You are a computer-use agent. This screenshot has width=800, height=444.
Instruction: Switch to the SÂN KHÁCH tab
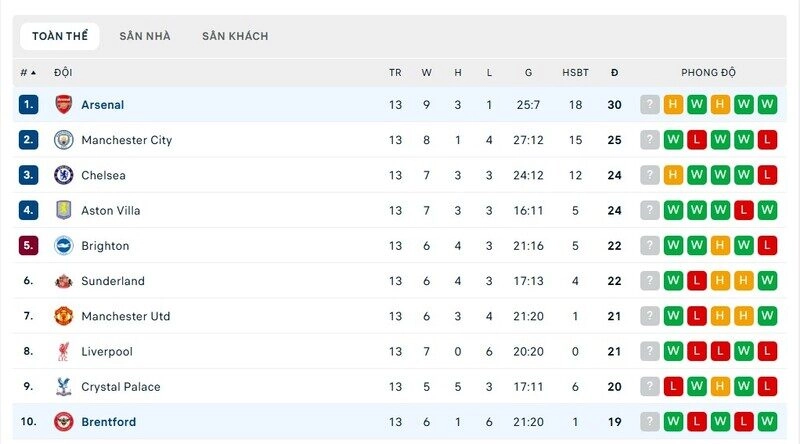[x=235, y=36]
